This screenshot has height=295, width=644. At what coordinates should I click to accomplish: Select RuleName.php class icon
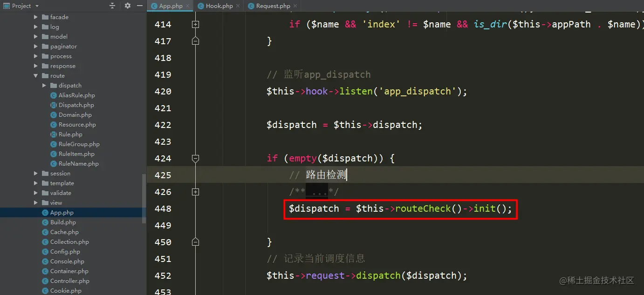click(54, 164)
